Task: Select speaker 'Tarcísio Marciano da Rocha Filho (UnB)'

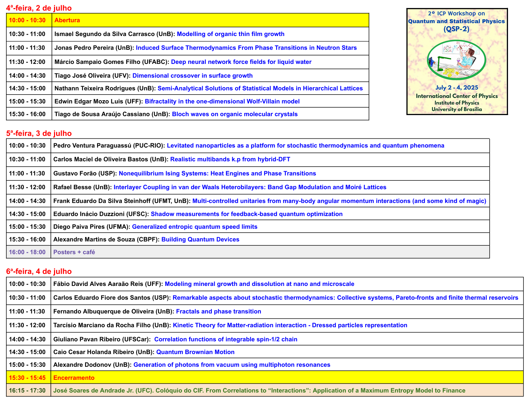Action: click(112, 325)
